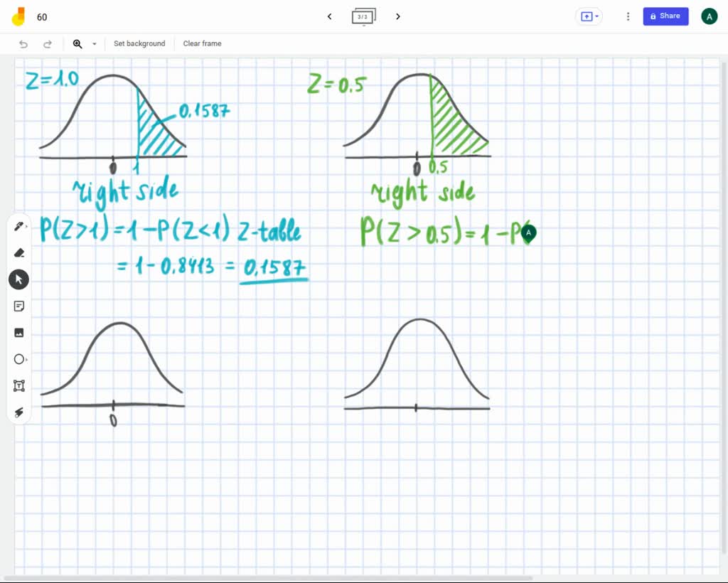Open the more options three-dot menu
Screen dimensions: 728x583
pos(628,16)
